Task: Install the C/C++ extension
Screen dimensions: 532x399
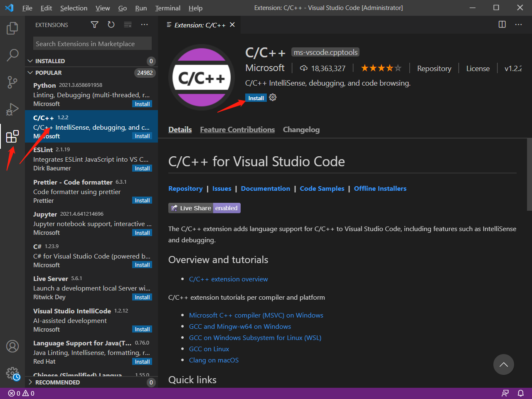Action: [256, 98]
